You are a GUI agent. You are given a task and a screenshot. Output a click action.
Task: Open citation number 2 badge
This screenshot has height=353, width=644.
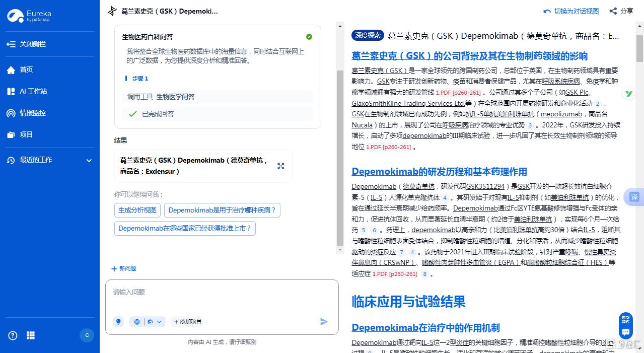(598, 103)
